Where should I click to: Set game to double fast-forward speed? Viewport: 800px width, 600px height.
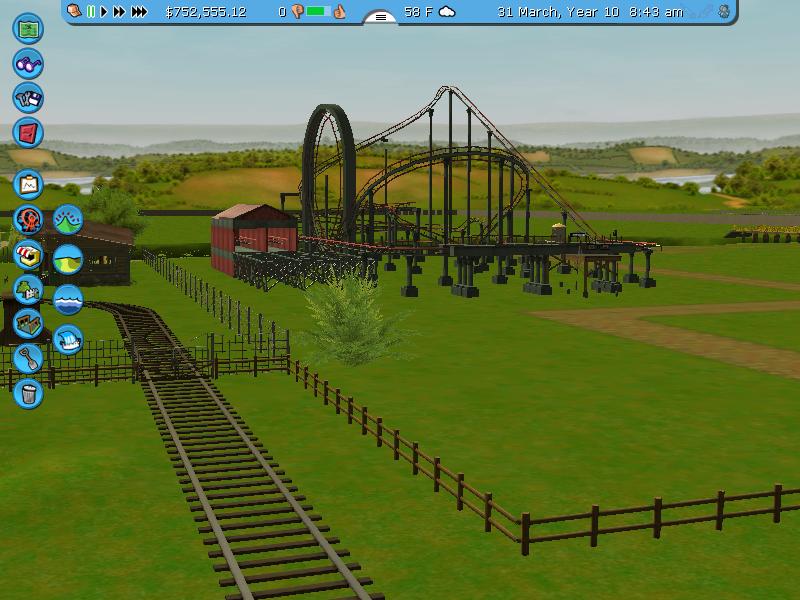point(119,11)
